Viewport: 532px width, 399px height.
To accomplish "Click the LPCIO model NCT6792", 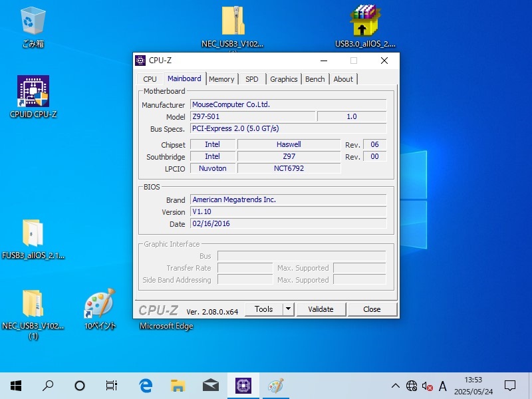I will tap(289, 168).
